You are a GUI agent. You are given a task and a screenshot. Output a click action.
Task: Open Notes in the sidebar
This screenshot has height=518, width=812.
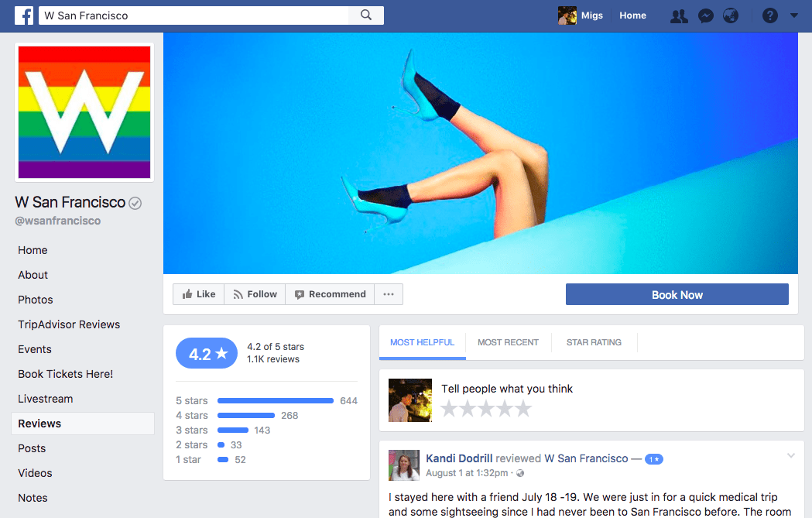pyautogui.click(x=33, y=499)
